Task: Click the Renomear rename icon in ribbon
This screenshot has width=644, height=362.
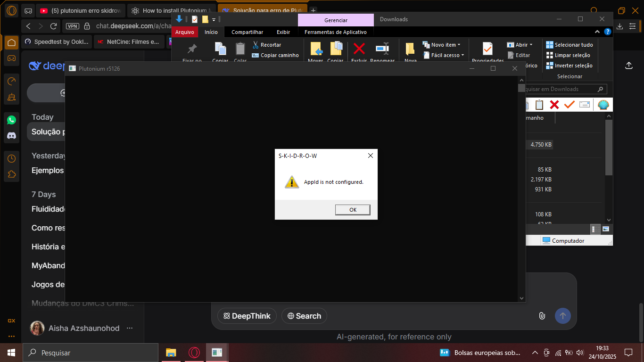Action: click(x=382, y=49)
